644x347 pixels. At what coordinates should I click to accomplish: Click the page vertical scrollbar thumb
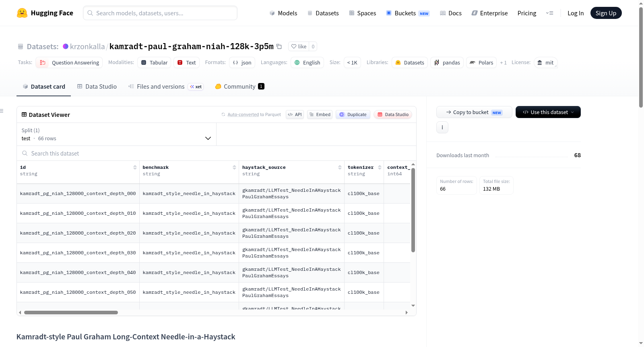[641, 57]
